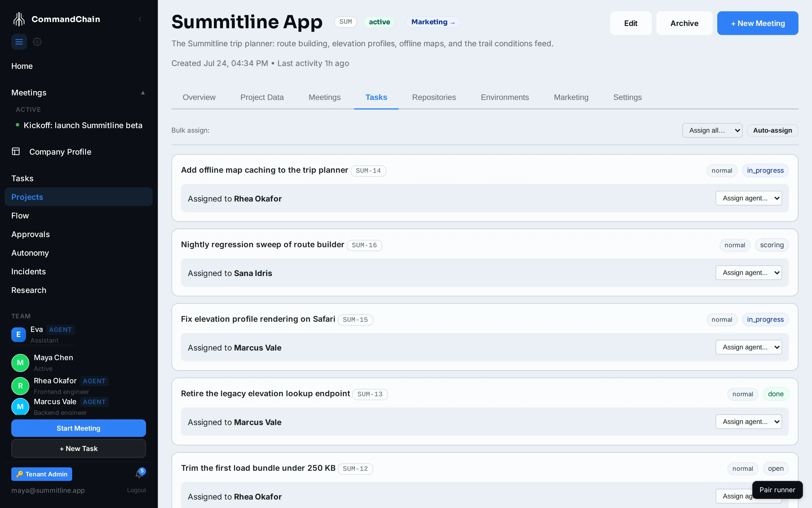Open task Add offline map caching
Image resolution: width=812 pixels, height=508 pixels.
264,170
